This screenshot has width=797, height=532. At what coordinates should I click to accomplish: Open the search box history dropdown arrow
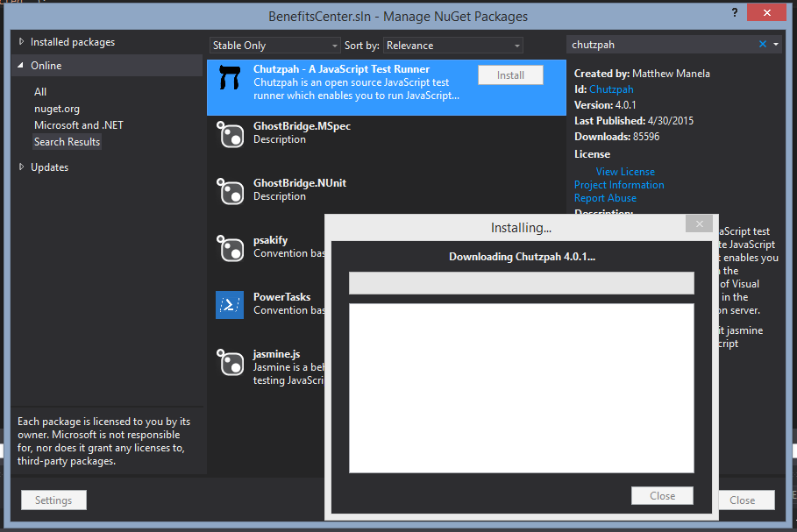(776, 44)
